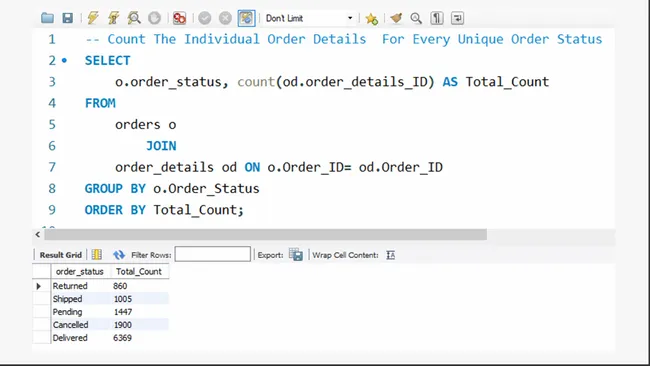Select the 6369 count cell
The height and width of the screenshot is (366, 650).
(x=139, y=338)
